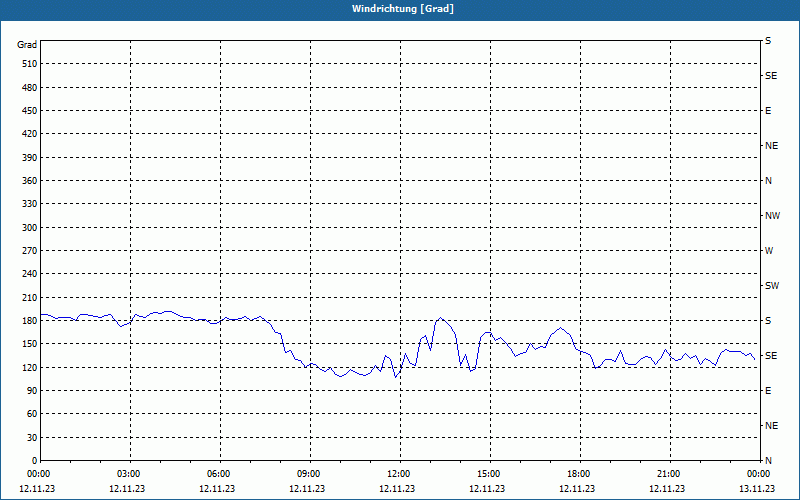The height and width of the screenshot is (500, 800).
Task: Click the E compass label at 90 degrees
Action: coord(768,390)
